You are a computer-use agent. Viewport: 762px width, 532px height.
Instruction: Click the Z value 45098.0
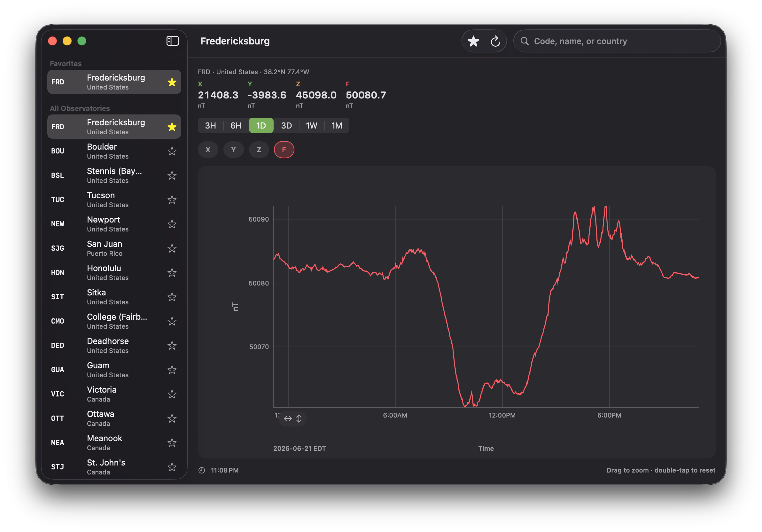click(316, 95)
